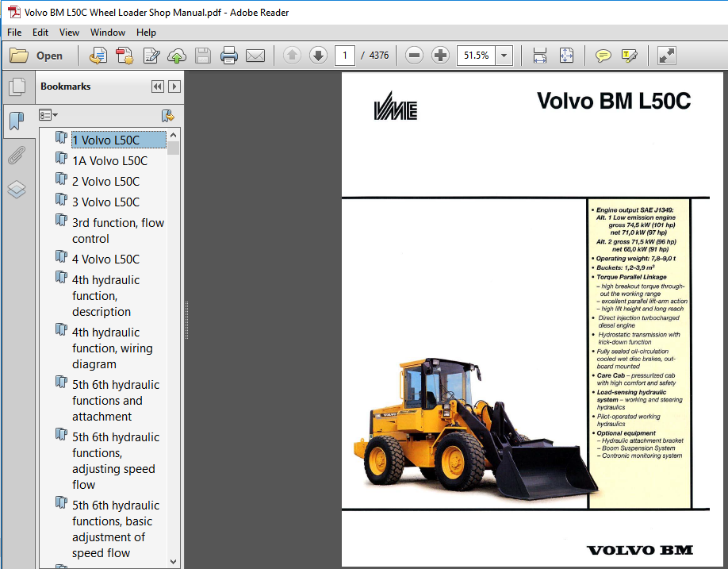The width and height of the screenshot is (728, 569).
Task: Open the View menu
Action: point(69,33)
